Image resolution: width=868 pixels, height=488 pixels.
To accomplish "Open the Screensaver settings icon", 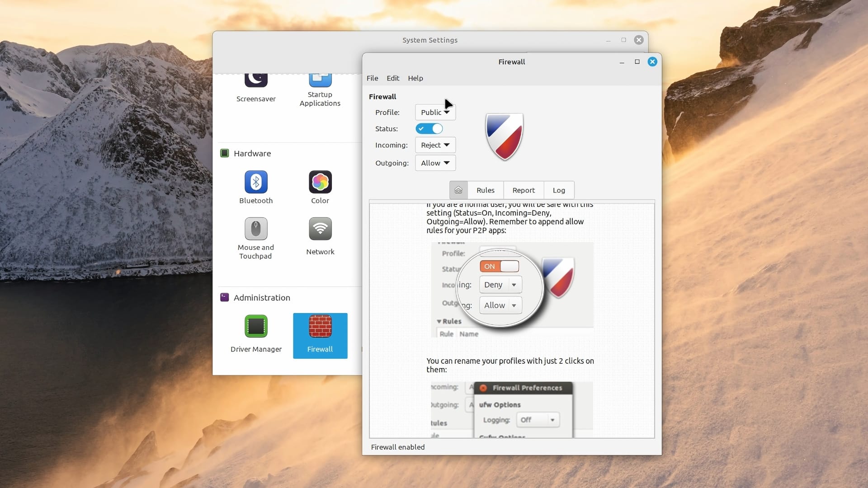I will [256, 80].
